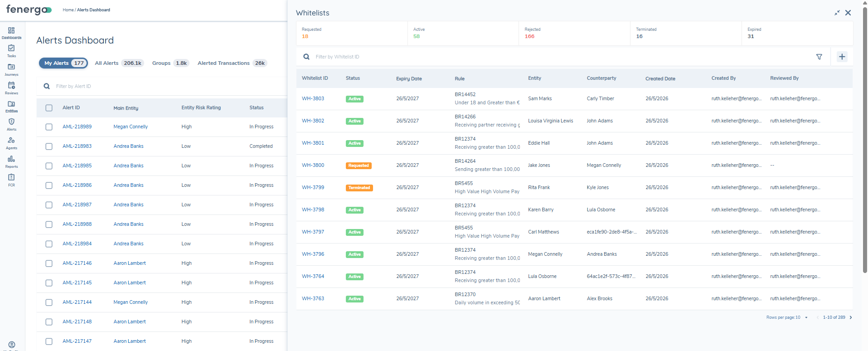Click rule BR14452 in WH-3803 row

coord(465,94)
